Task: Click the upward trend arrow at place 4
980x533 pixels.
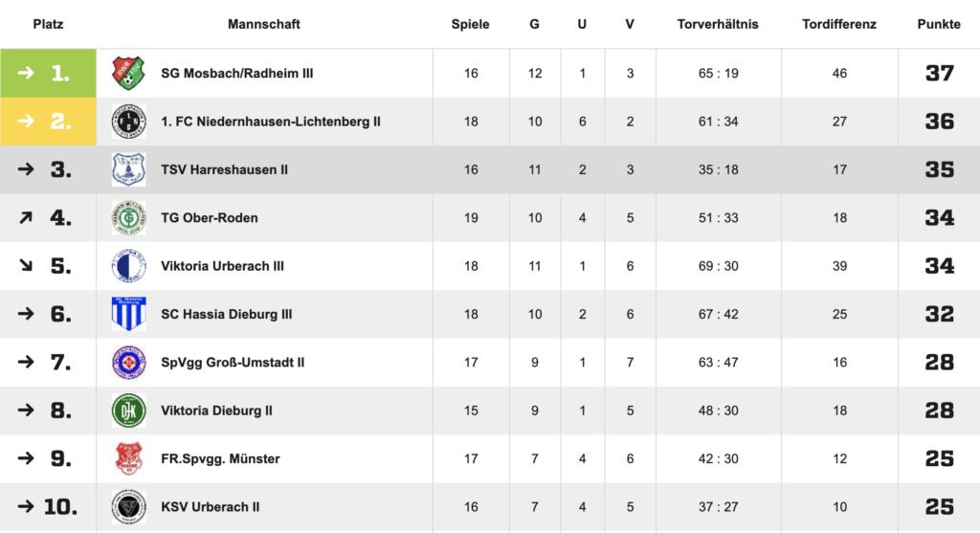Action: click(26, 217)
